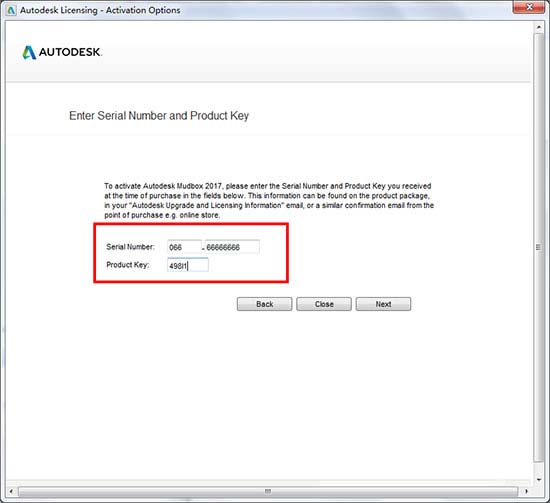
Task: Click the 'Serial Number:' label
Action: pos(130,247)
